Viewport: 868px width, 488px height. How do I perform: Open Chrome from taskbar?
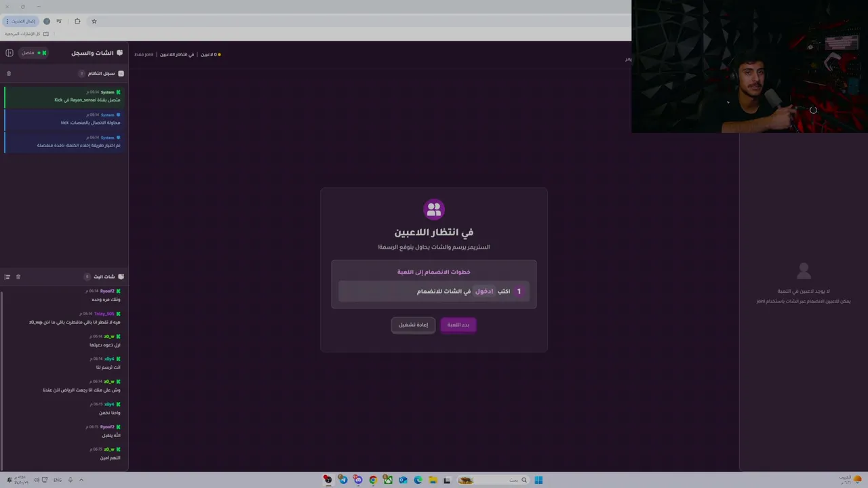click(x=373, y=480)
